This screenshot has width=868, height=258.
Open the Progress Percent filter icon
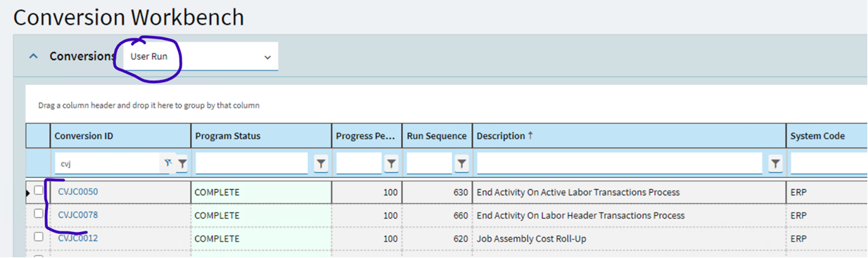point(392,164)
